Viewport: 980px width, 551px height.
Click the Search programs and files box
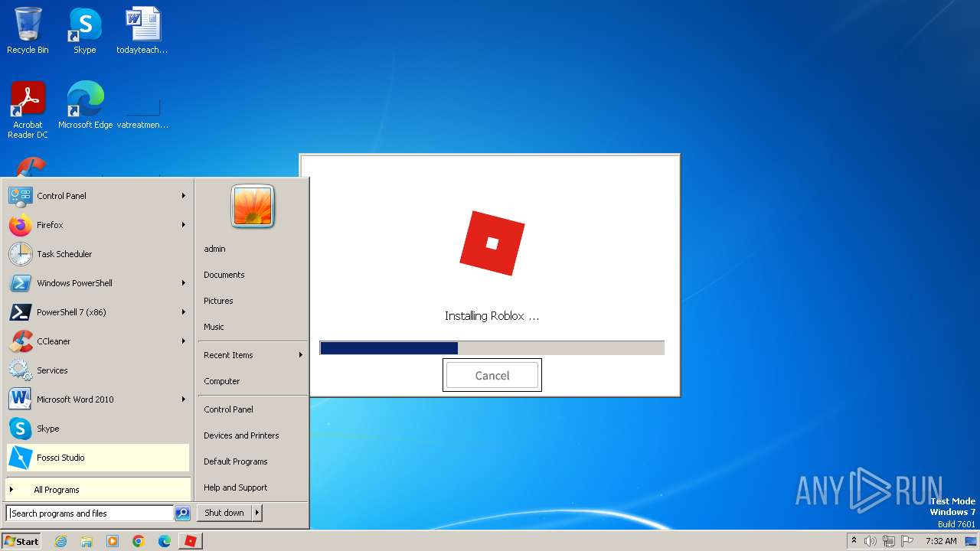point(90,514)
